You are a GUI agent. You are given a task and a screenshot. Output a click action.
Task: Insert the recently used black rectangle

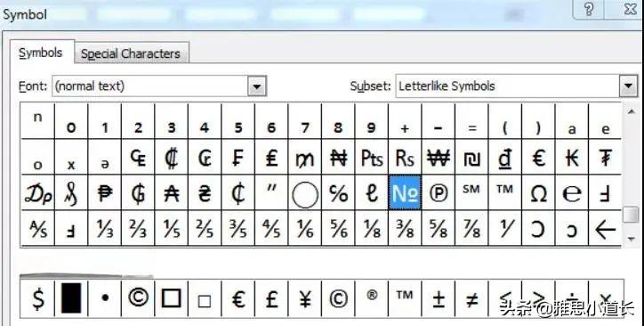[71, 299]
